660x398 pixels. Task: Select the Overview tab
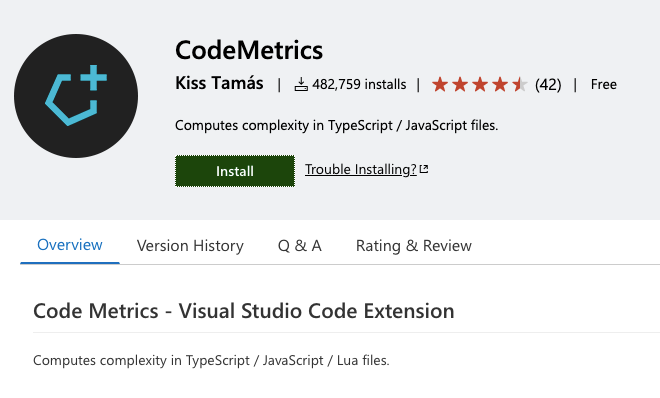(70, 245)
